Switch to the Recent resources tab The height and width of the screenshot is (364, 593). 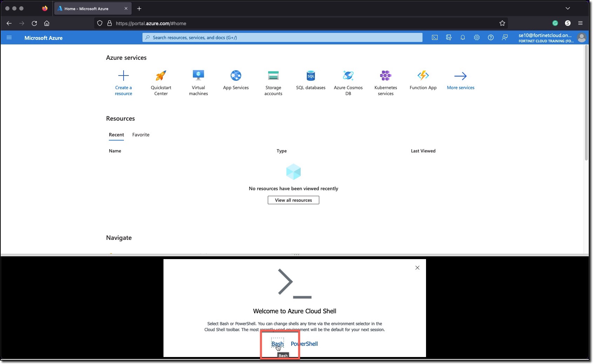[x=116, y=135]
